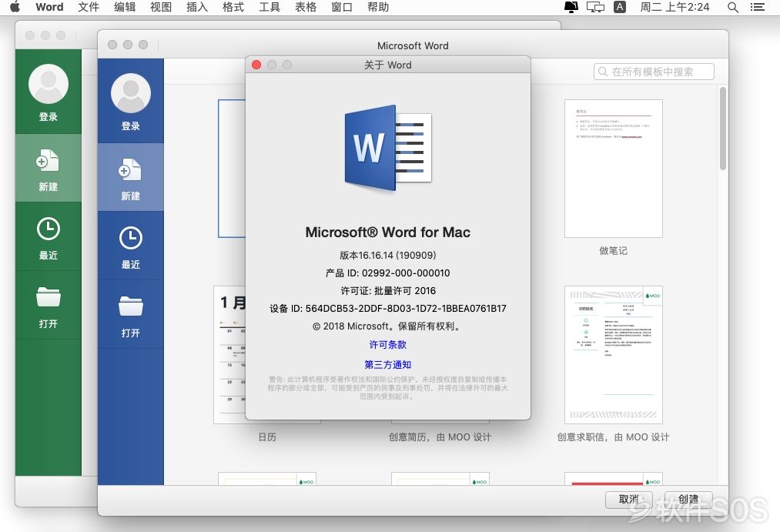Screen dimensions: 780x532
Task: Open the 工具 menu
Action: pos(269,7)
